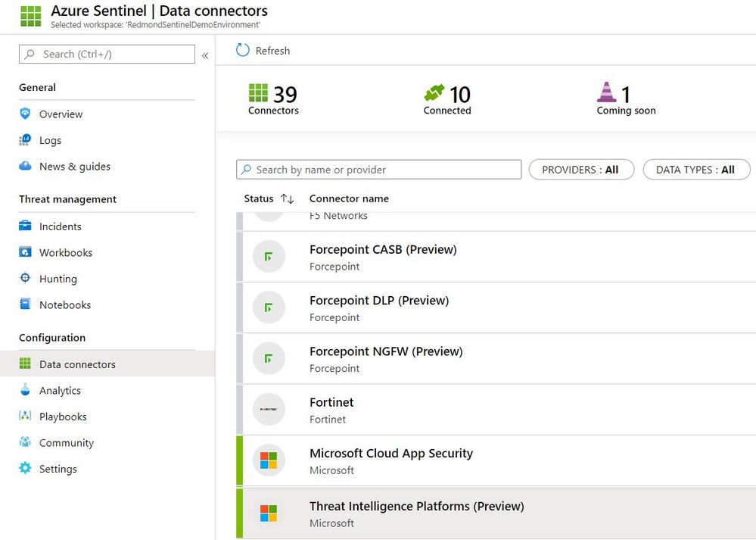Open Settings menu item

tap(58, 469)
